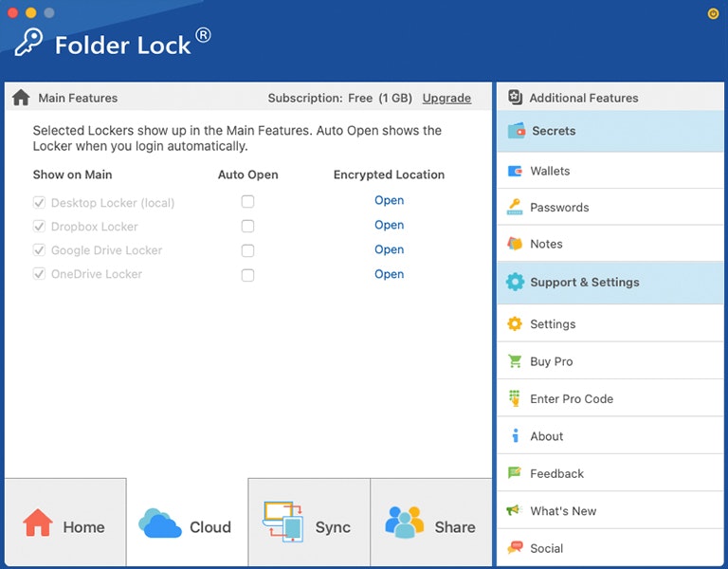Screen dimensions: 728x569
Task: Click the Wallets icon
Action: pyautogui.click(x=515, y=171)
